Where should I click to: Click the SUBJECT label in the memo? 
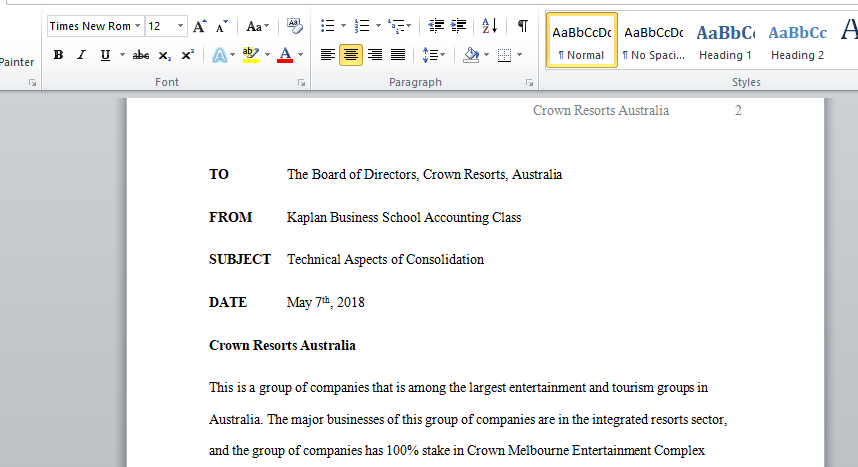click(240, 260)
